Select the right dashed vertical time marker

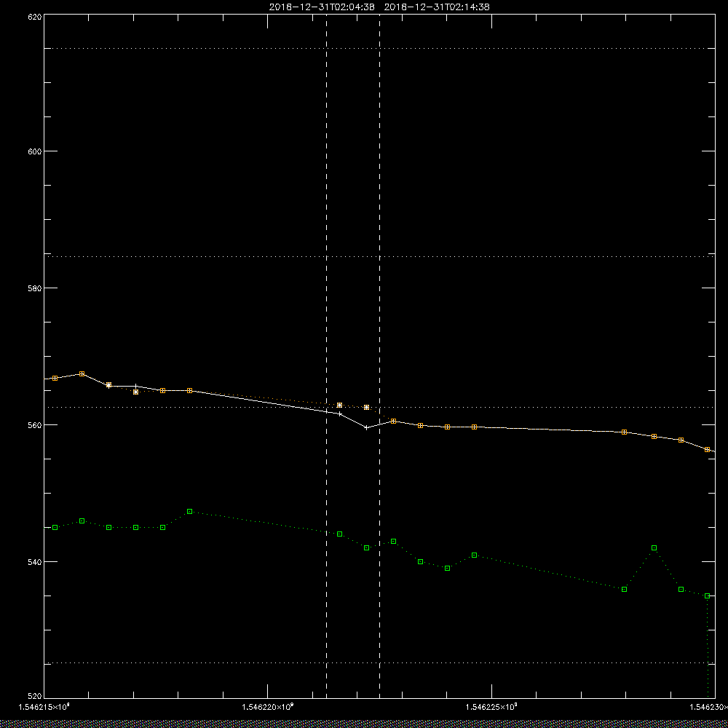click(x=380, y=356)
